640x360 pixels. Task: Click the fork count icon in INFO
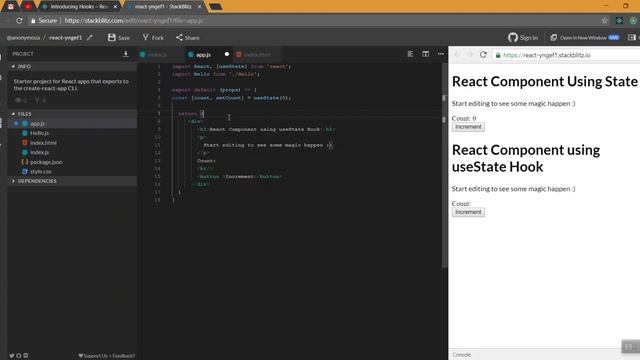click(37, 100)
